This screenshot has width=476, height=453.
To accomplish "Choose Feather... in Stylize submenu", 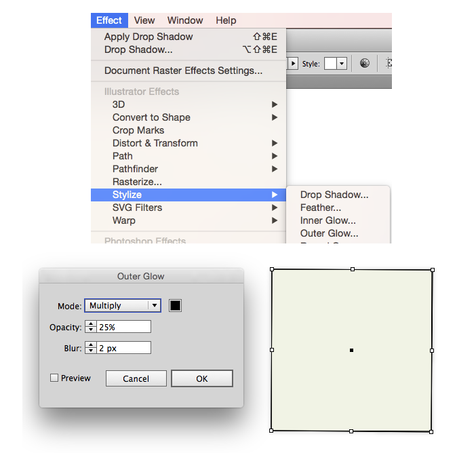I will click(338, 208).
